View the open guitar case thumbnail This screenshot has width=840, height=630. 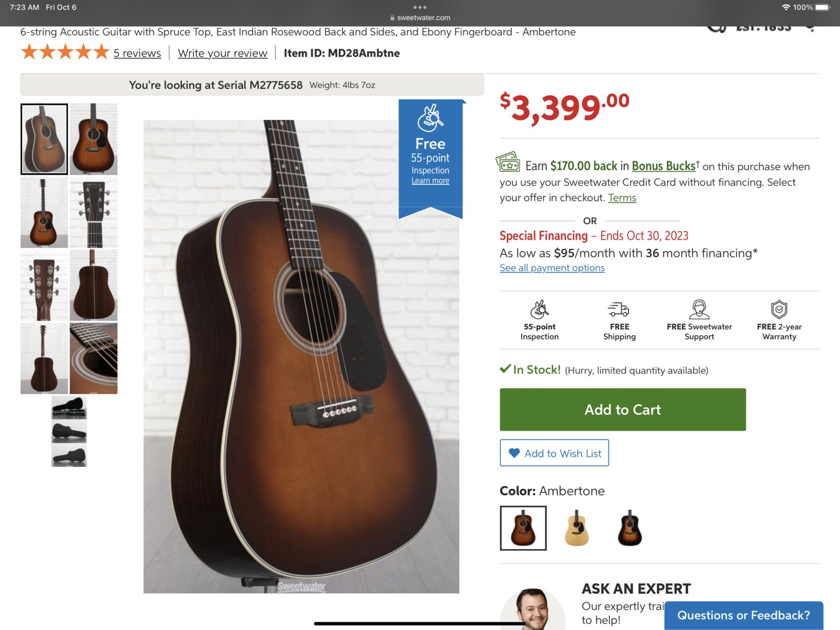tap(69, 407)
